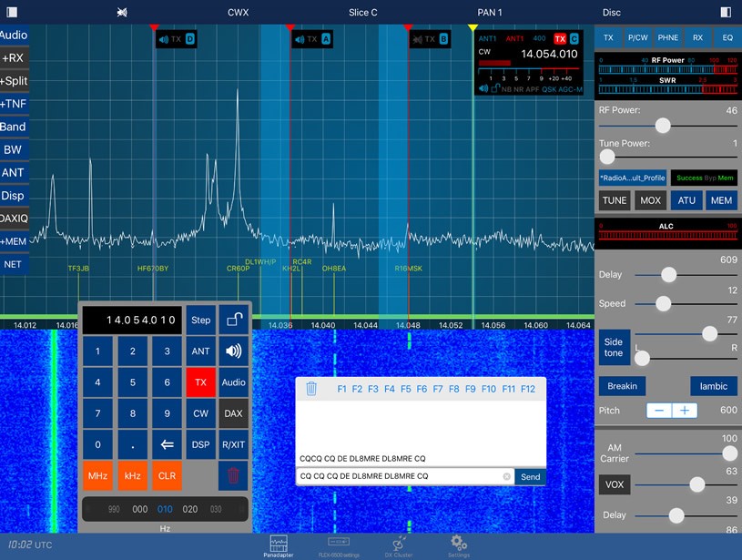
Task: Open the Audio menu in left sidebar
Action: click(14, 35)
